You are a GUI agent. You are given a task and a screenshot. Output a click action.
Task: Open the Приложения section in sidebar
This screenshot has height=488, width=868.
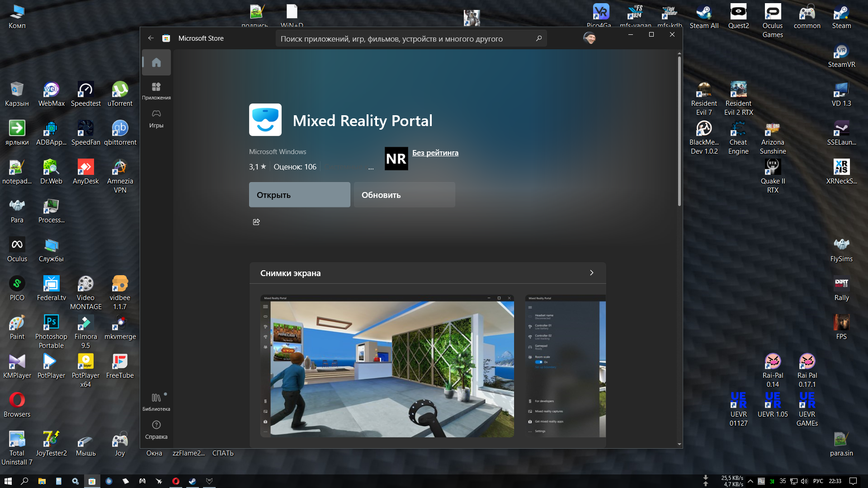tap(156, 90)
